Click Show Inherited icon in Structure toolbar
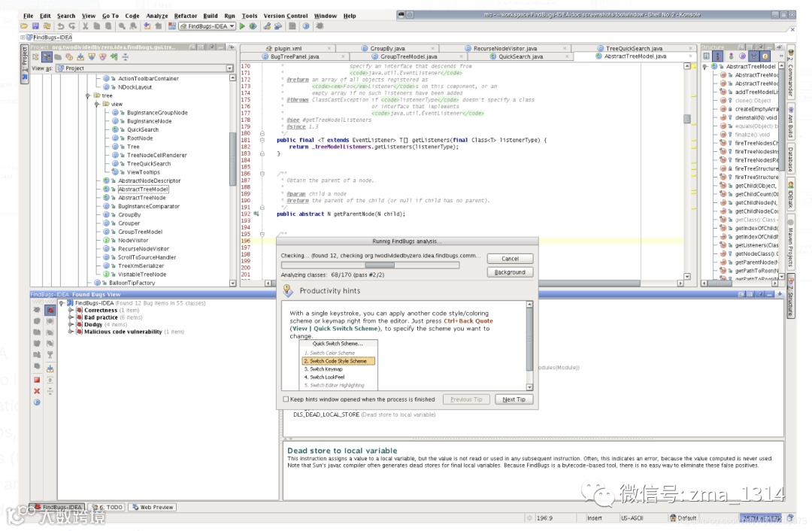 pos(754,56)
